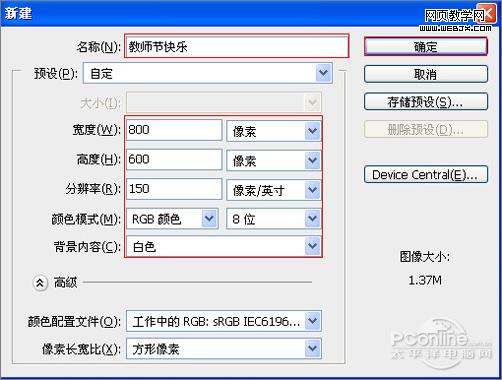Image resolution: width=502 pixels, height=380 pixels.
Task: Open 颜色模式 dropdown RGB 颜色
Action: click(172, 219)
